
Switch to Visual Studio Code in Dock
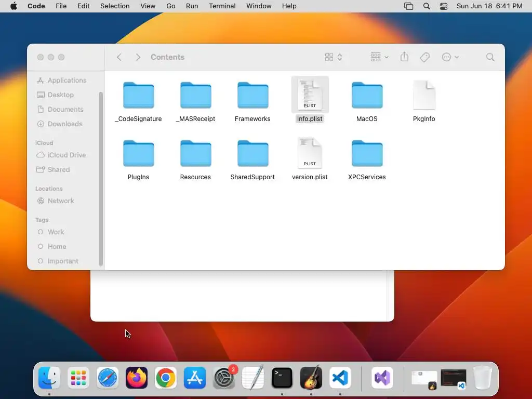click(340, 378)
